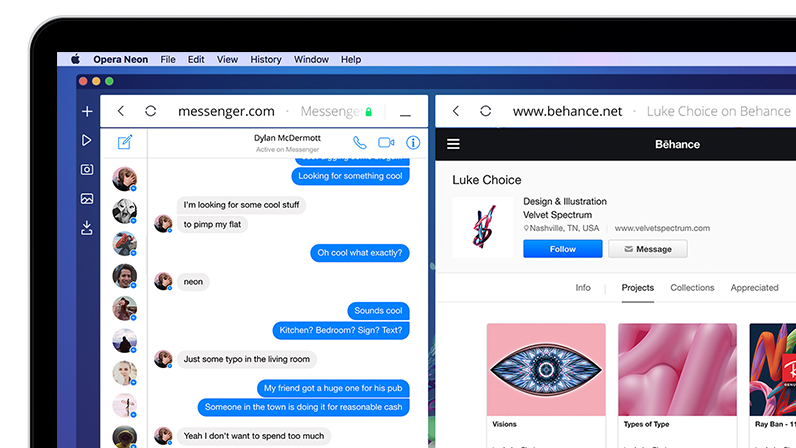Screen dimensions: 796x448
Task: Open the View menu
Action: 227,59
